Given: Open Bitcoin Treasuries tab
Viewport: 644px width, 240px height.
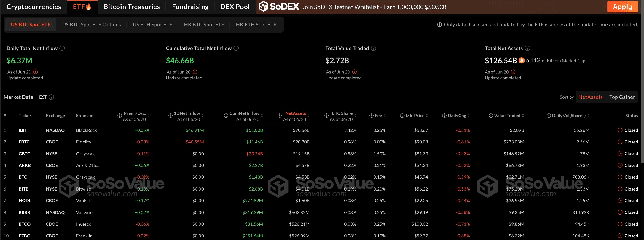Looking at the screenshot, I should 132,7.
